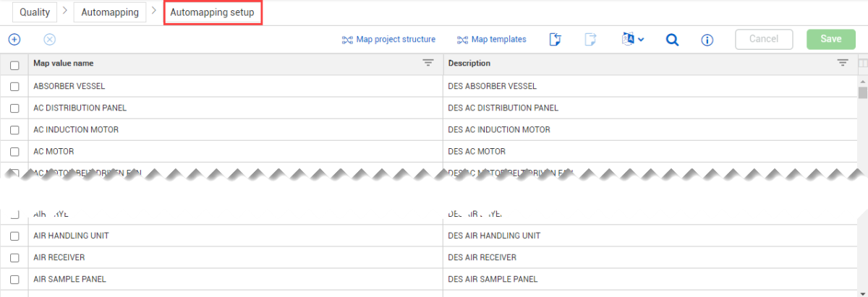868x297 pixels.
Task: Tick the AC MOTOR row checkbox
Action: coord(14,152)
